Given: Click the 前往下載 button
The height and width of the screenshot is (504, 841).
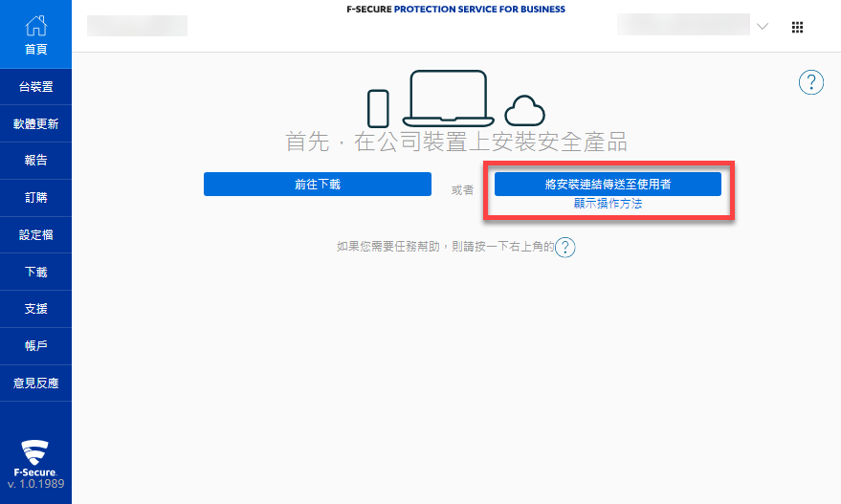Looking at the screenshot, I should (317, 185).
